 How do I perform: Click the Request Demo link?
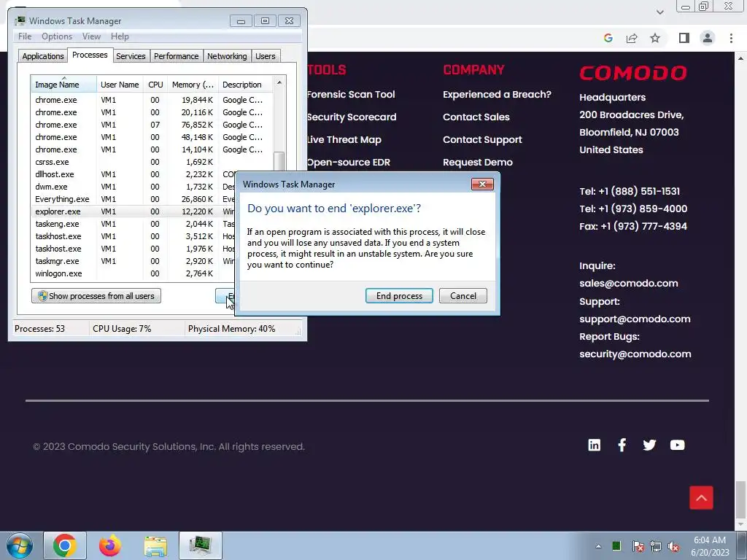[x=478, y=163]
